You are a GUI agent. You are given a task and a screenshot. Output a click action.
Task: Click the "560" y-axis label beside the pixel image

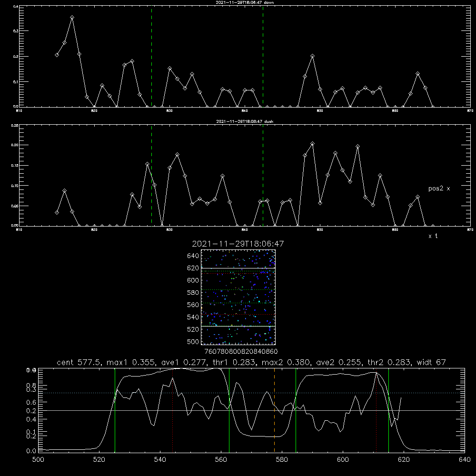[193, 305]
